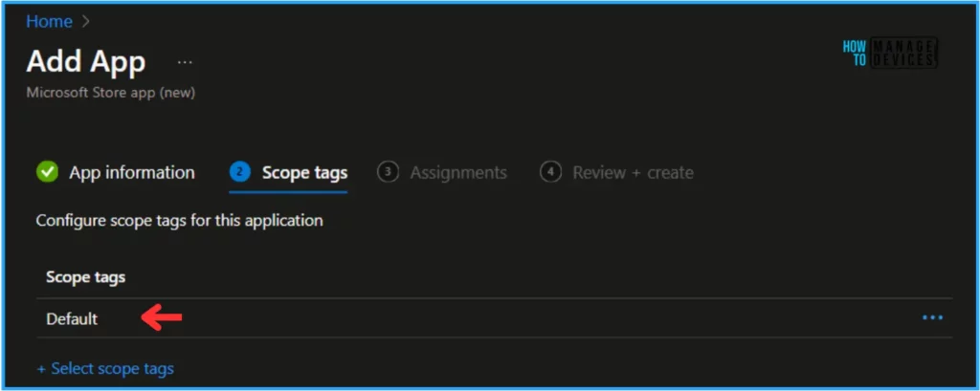
Task: Click the step 3 circle for Assignments
Action: [x=389, y=172]
